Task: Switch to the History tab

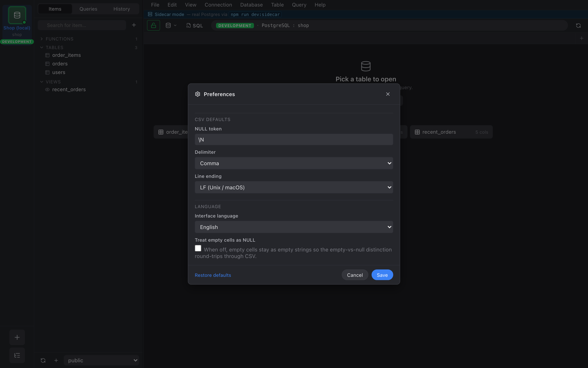Action: click(x=121, y=9)
